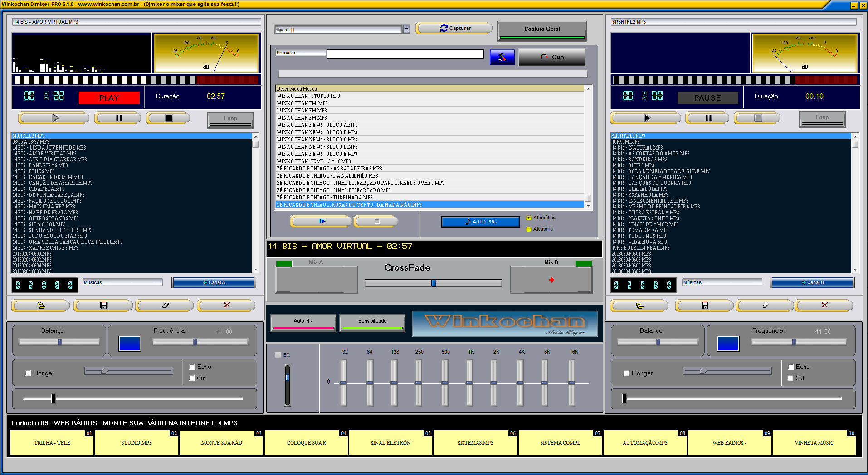Trigger cartucho 03 MONTE SUA RÁD
The height and width of the screenshot is (475, 868).
(x=221, y=443)
